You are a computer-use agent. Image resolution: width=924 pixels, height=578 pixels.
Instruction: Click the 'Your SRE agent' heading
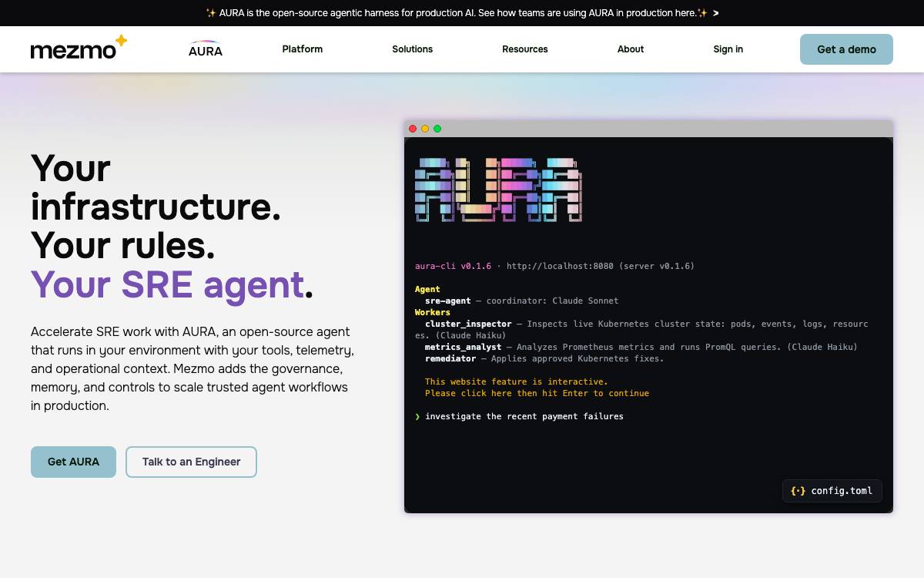(x=168, y=284)
